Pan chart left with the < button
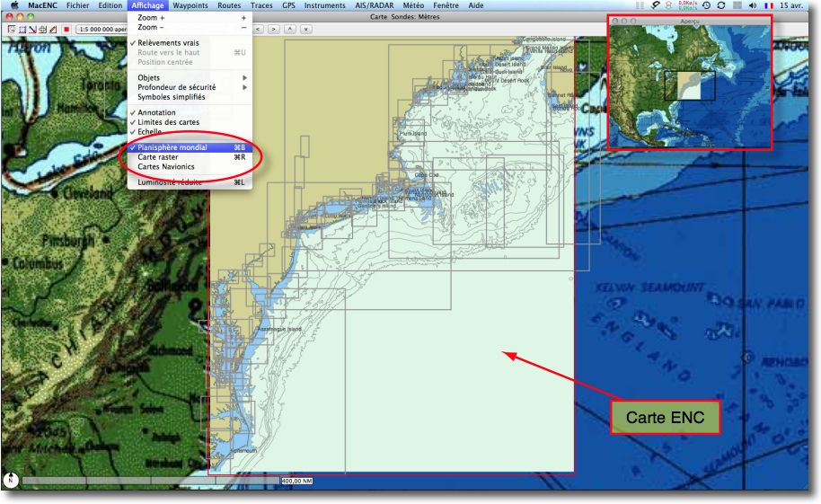 [258, 30]
